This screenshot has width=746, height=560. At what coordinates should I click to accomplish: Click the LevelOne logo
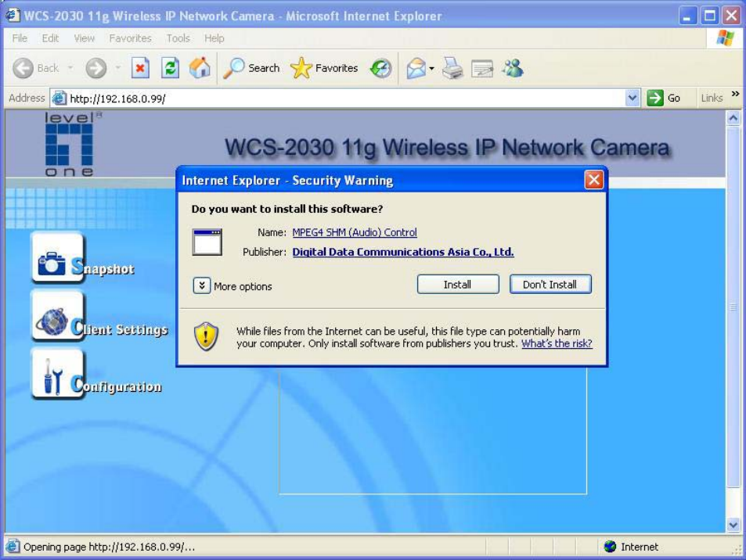click(70, 144)
